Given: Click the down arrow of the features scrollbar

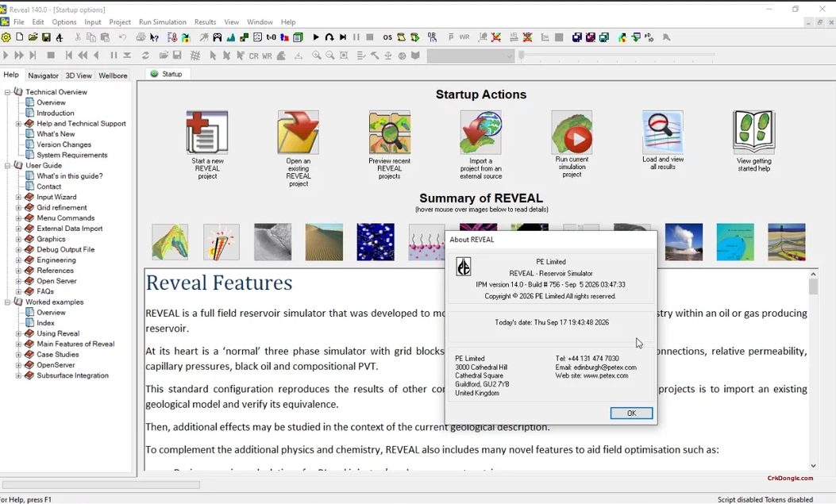Looking at the screenshot, I should (813, 466).
